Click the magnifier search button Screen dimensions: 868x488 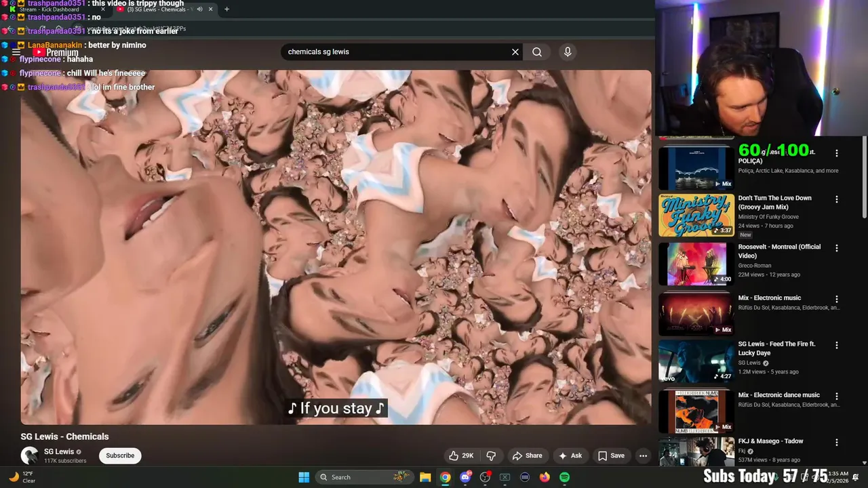(x=537, y=52)
